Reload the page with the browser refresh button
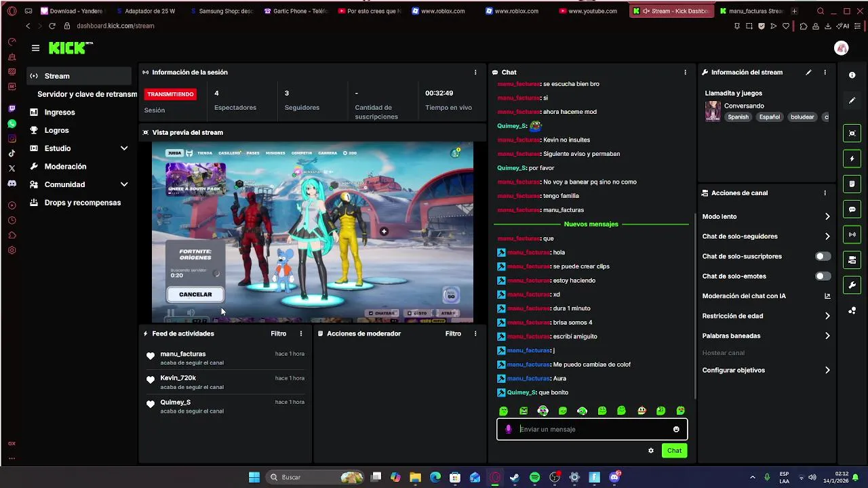868x488 pixels. pyautogui.click(x=52, y=26)
